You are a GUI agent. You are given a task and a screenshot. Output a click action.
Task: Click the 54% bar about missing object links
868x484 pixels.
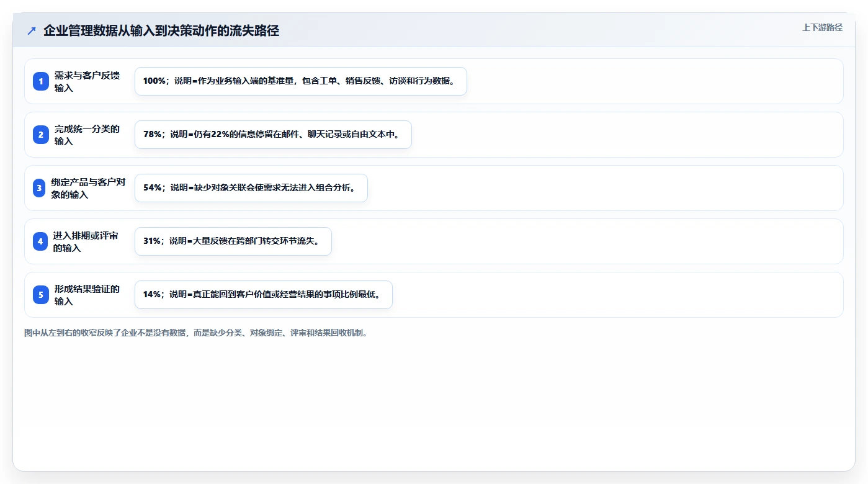[251, 188]
